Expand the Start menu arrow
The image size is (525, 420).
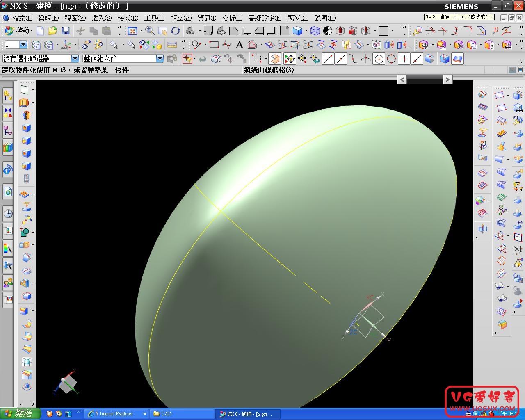[31, 31]
